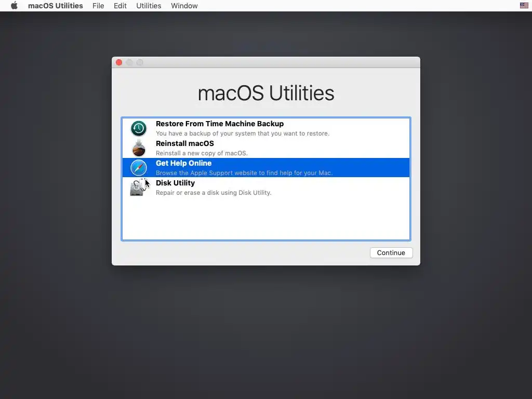
Task: Select the Reinstall macOS option title
Action: click(x=184, y=143)
